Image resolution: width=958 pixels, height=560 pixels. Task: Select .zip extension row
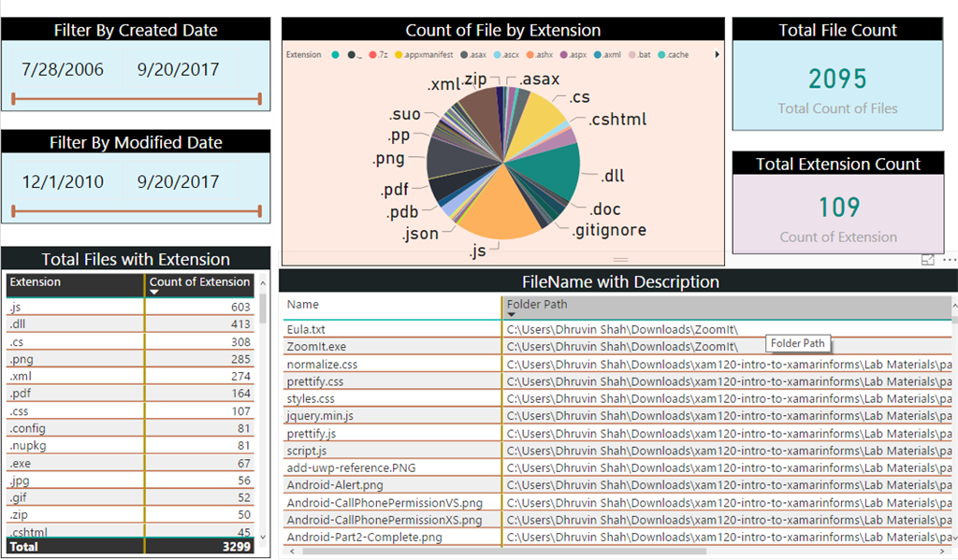(130, 515)
